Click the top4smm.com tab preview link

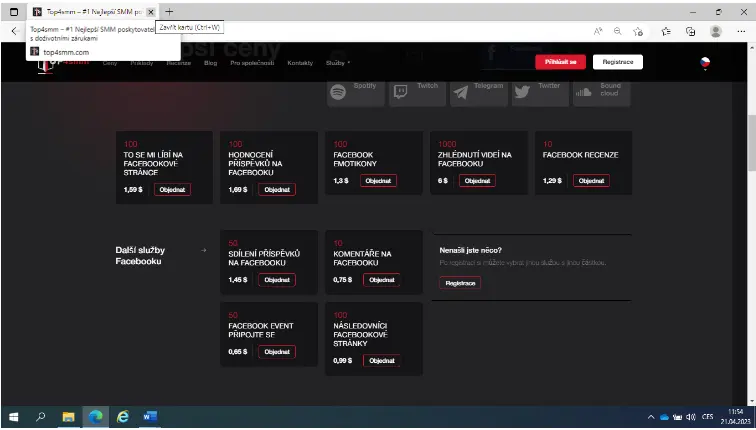66,52
